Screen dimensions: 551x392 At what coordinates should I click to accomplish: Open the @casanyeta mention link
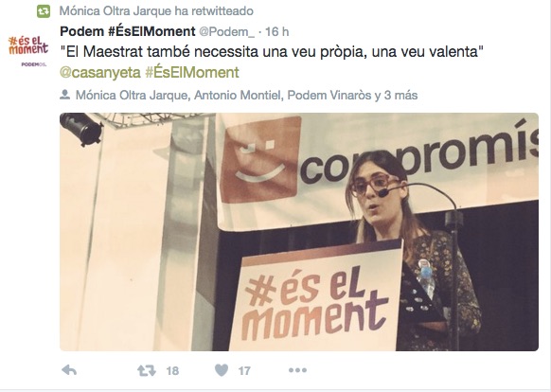point(100,73)
